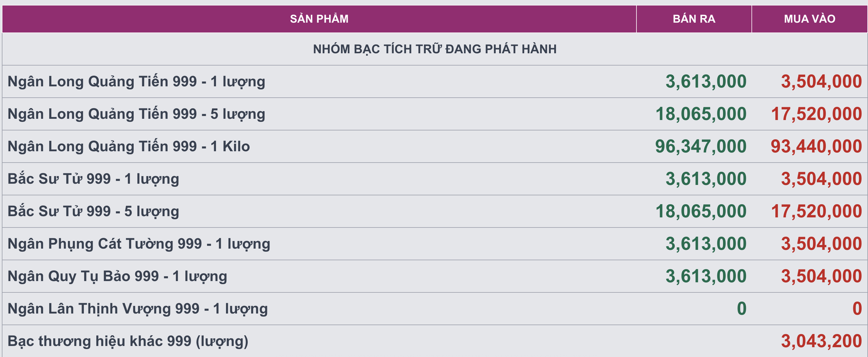Click the MUA VÀO column header
The width and height of the screenshot is (868, 357).
(809, 19)
